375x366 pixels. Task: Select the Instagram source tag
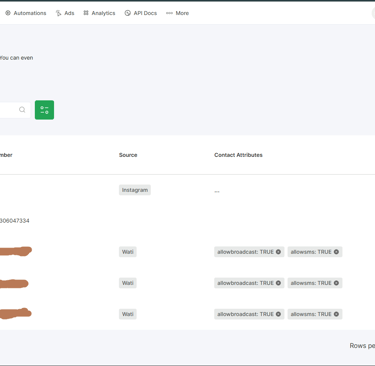click(135, 190)
